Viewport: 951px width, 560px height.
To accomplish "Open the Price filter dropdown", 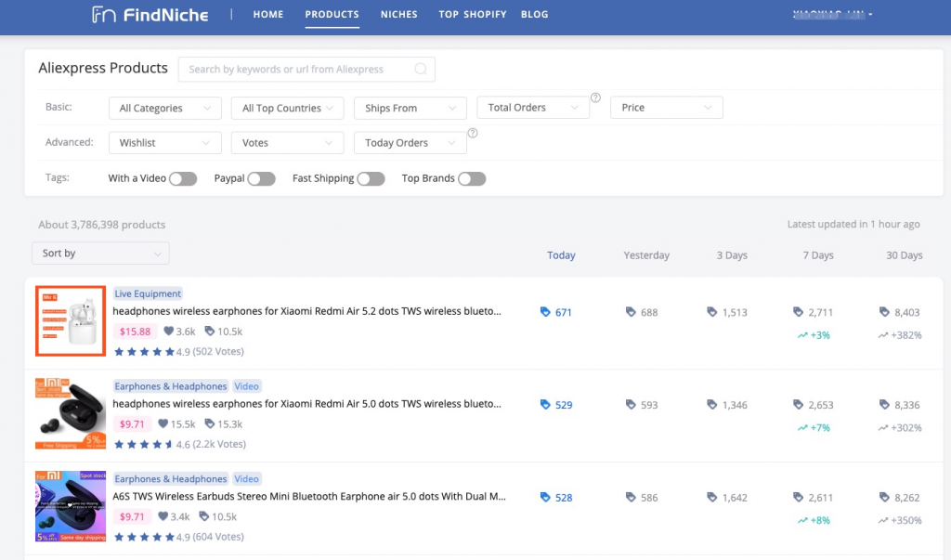I will tap(667, 108).
